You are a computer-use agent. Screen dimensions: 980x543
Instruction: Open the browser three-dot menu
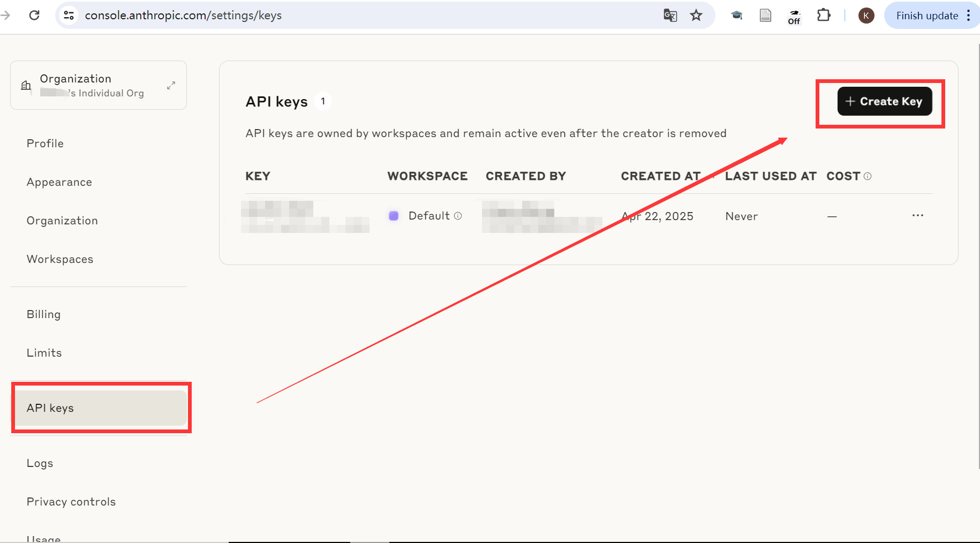point(968,16)
